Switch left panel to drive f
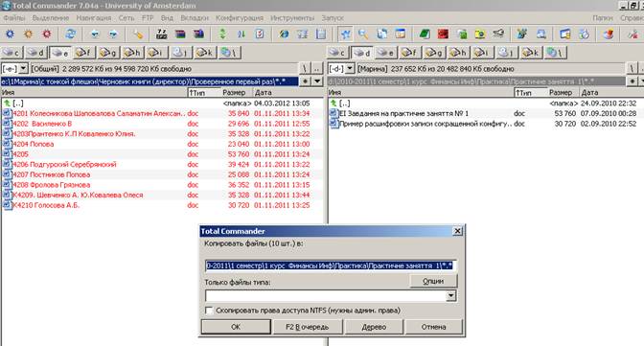Viewport: 644px width, 346px height. tap(84, 53)
